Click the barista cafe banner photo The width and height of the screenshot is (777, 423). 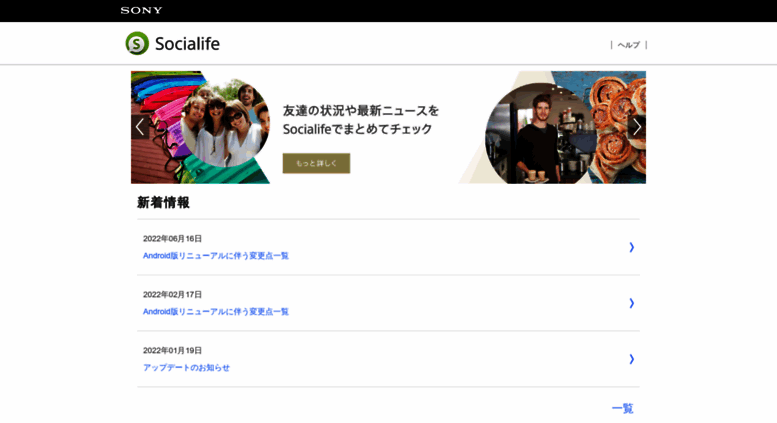pyautogui.click(x=540, y=134)
